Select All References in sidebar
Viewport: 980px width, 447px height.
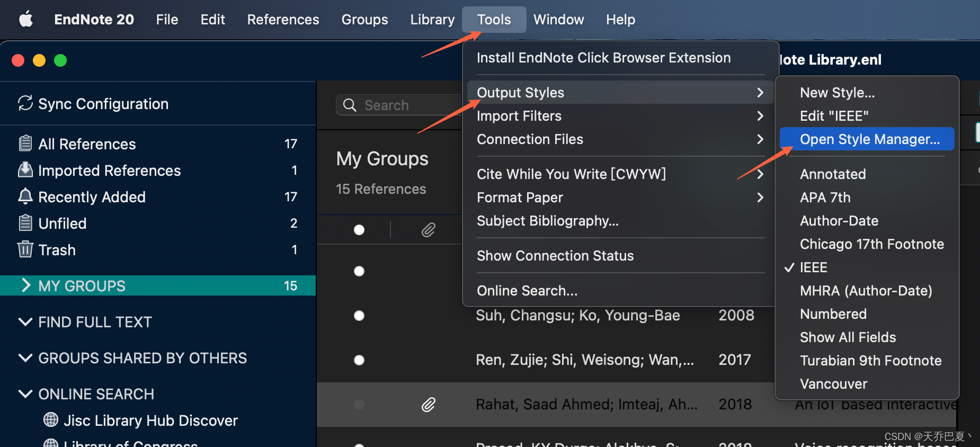pos(158,144)
